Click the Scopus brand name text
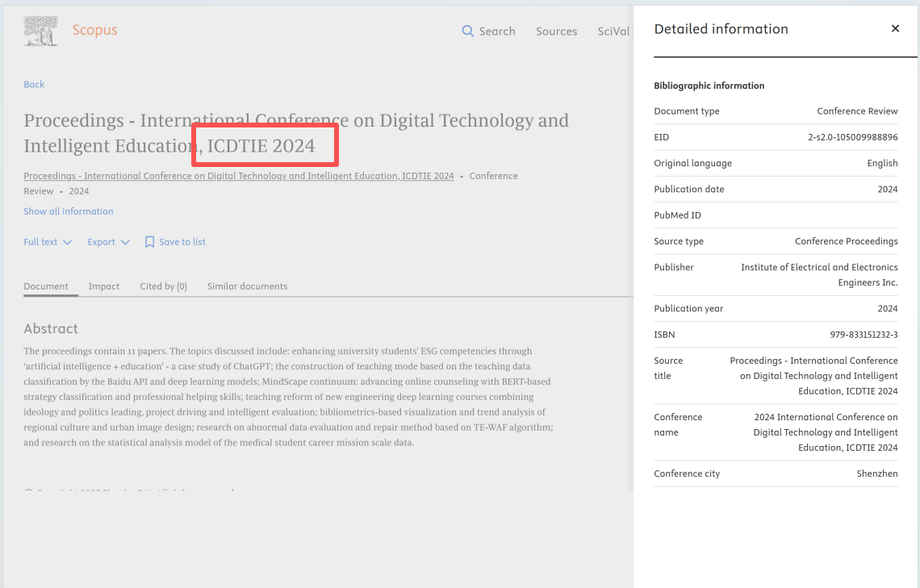Image resolution: width=920 pixels, height=588 pixels. coord(95,31)
